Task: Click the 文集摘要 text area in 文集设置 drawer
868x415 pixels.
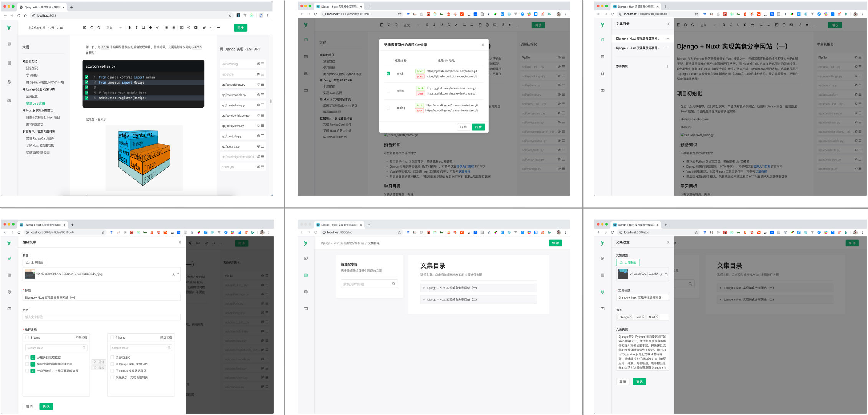Action: coord(643,352)
